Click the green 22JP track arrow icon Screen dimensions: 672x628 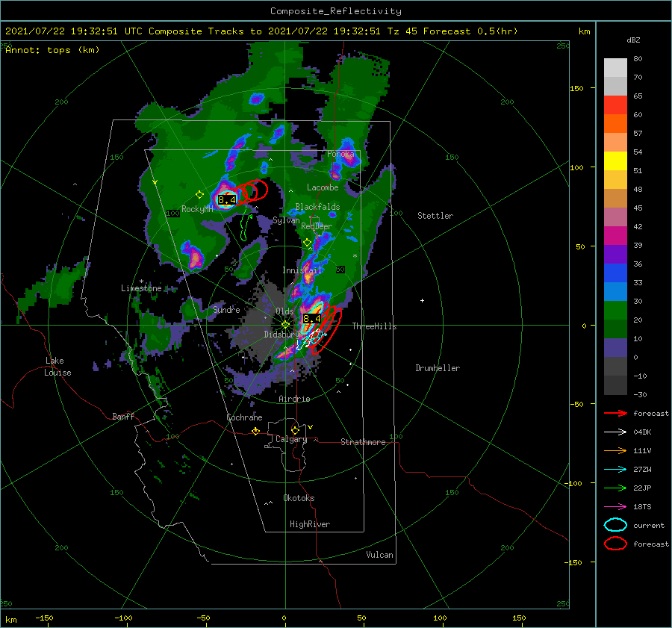tap(615, 488)
